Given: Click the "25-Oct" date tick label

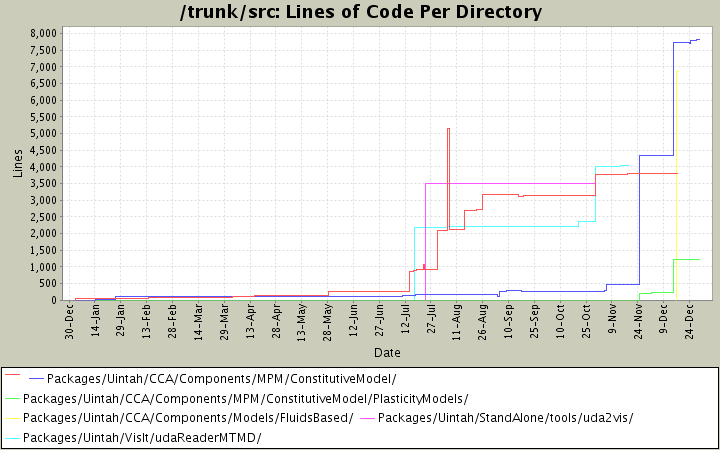Looking at the screenshot, I should [x=586, y=321].
